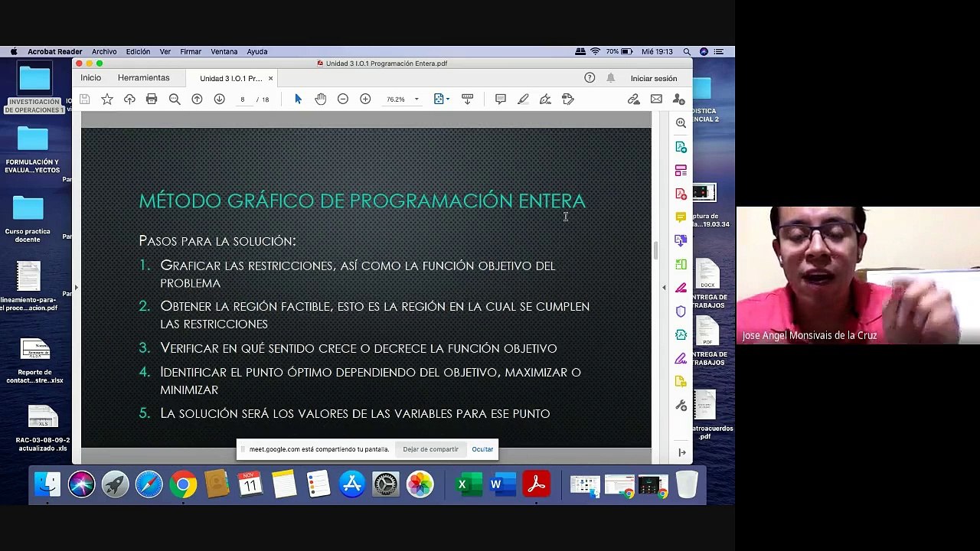The height and width of the screenshot is (551, 980).
Task: Open System Preferences from the dock
Action: click(386, 484)
